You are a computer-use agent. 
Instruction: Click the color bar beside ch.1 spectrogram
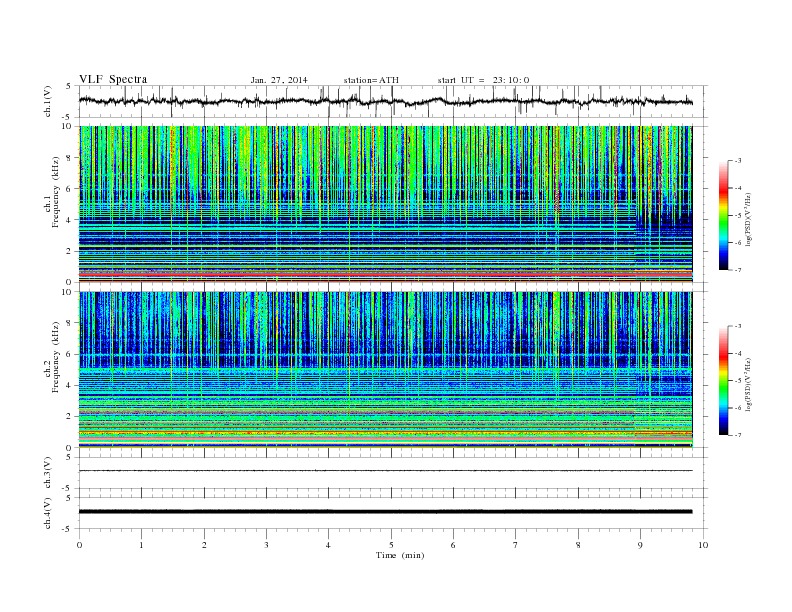[x=723, y=215]
